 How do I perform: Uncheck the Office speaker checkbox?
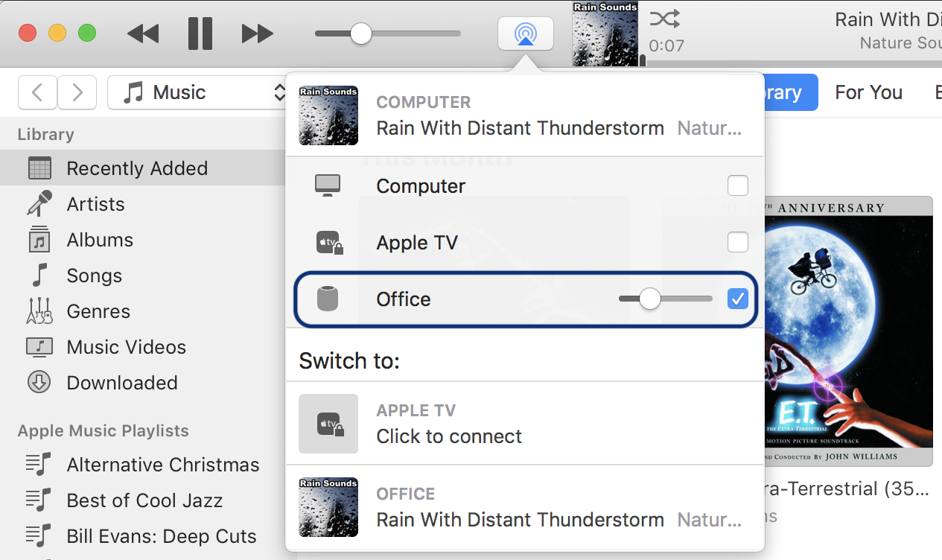[x=738, y=299]
